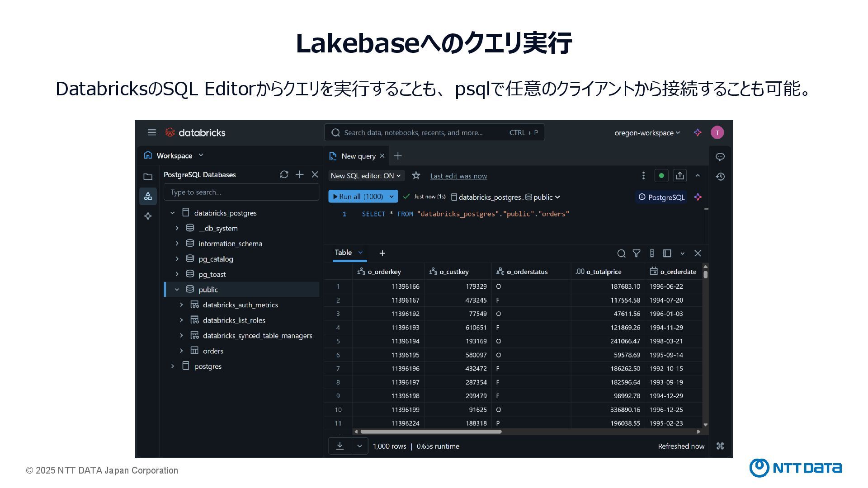Click Run all (1000) button
This screenshot has height=488, width=868.
tap(357, 197)
